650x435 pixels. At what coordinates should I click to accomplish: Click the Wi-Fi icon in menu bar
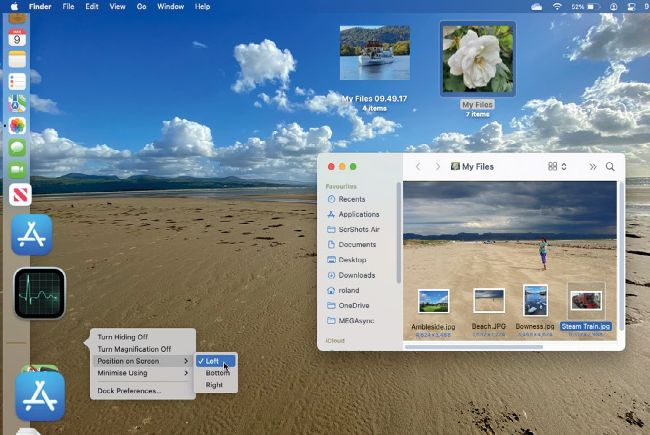(x=558, y=6)
